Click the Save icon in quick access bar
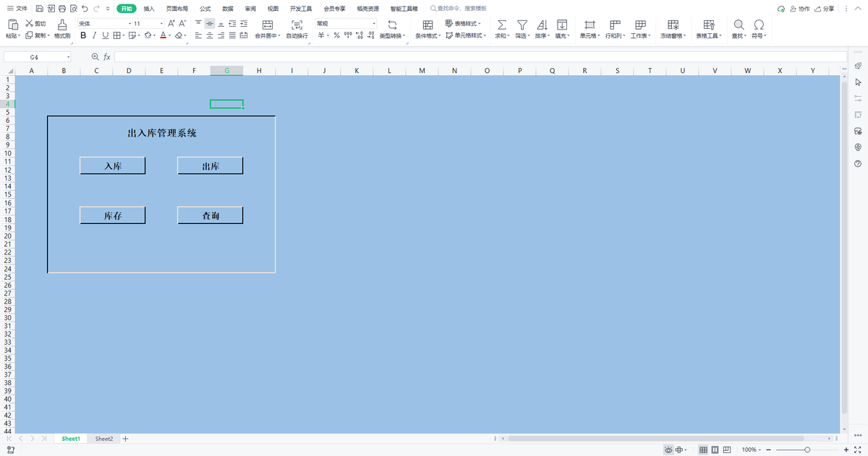 [x=40, y=9]
